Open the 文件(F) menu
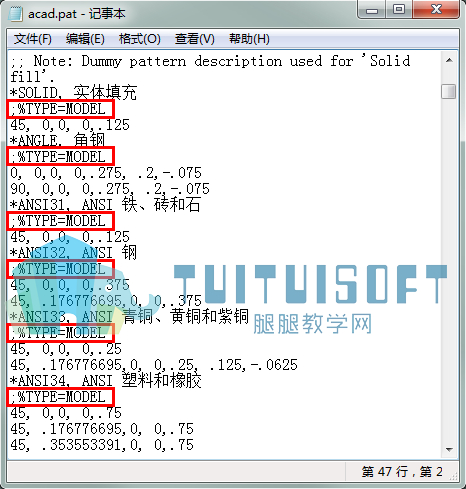466x489 pixels. pos(33,39)
